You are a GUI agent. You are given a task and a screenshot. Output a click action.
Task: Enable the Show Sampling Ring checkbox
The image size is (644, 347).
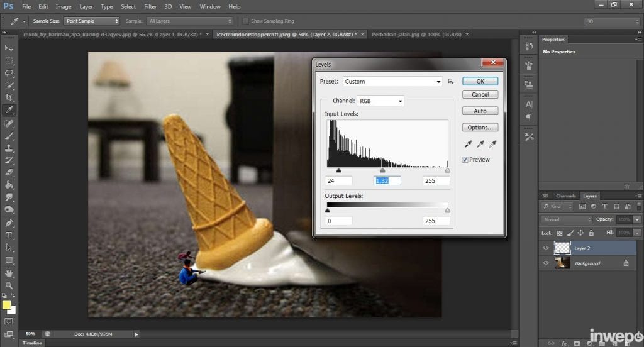point(245,21)
